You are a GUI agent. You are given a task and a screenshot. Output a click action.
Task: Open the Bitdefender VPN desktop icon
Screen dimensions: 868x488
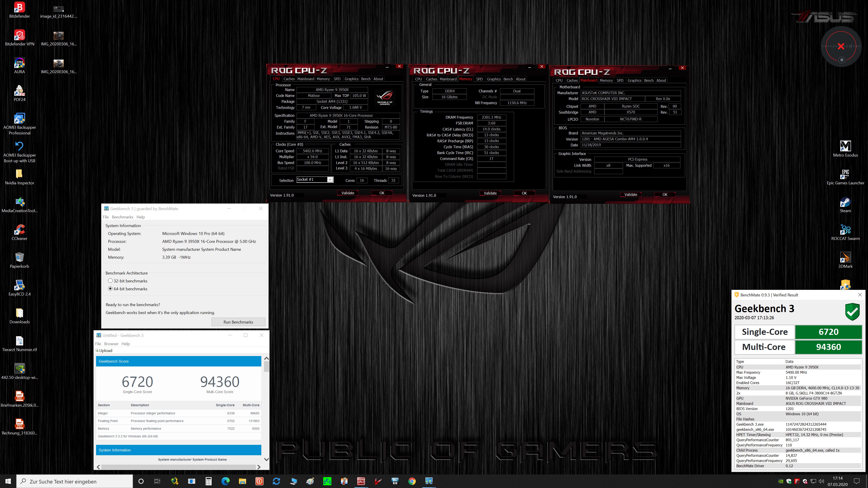19,35
